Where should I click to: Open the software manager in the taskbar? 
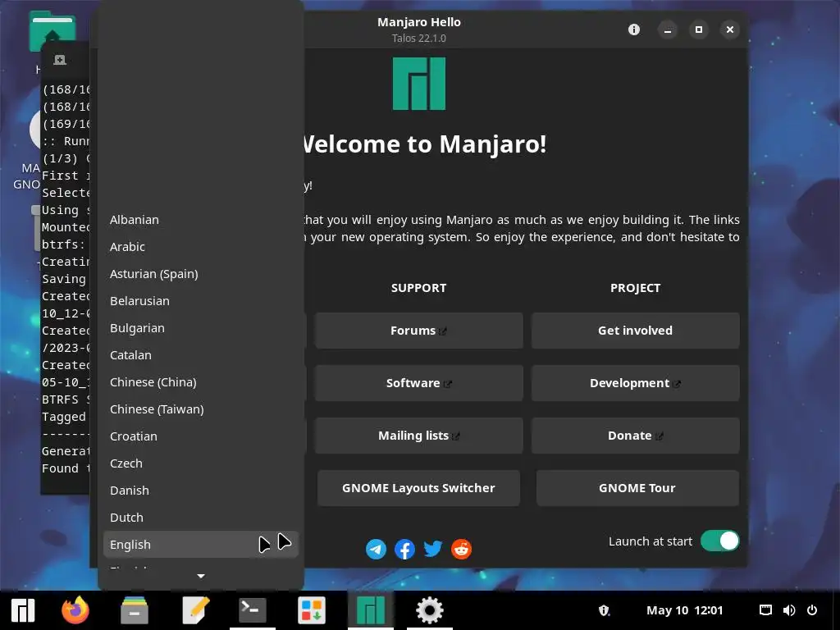312,610
